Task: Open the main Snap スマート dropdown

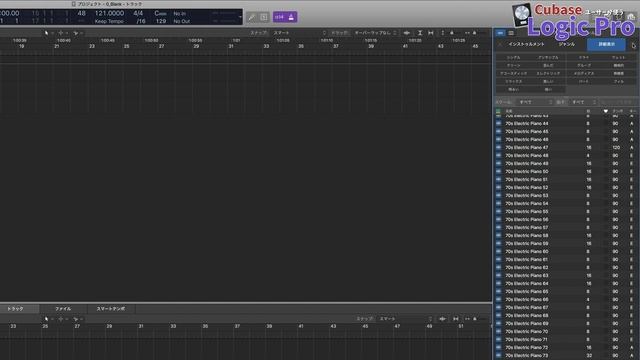Action: pyautogui.click(x=299, y=33)
